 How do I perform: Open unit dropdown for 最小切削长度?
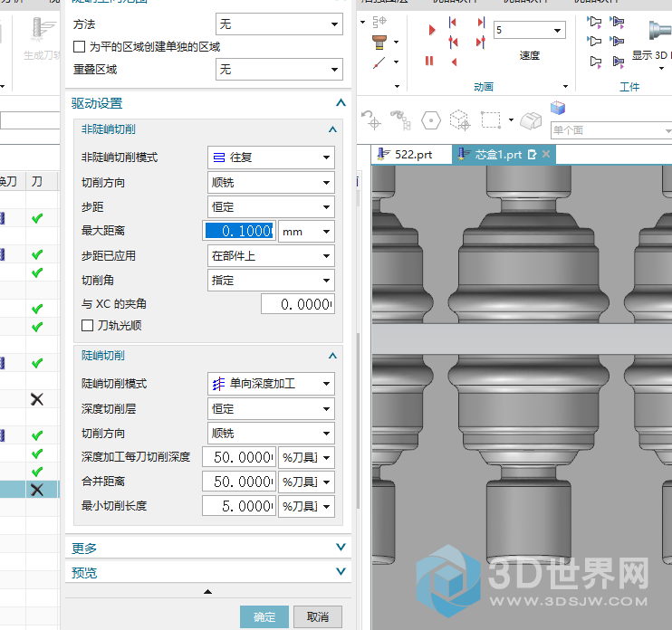coord(306,507)
